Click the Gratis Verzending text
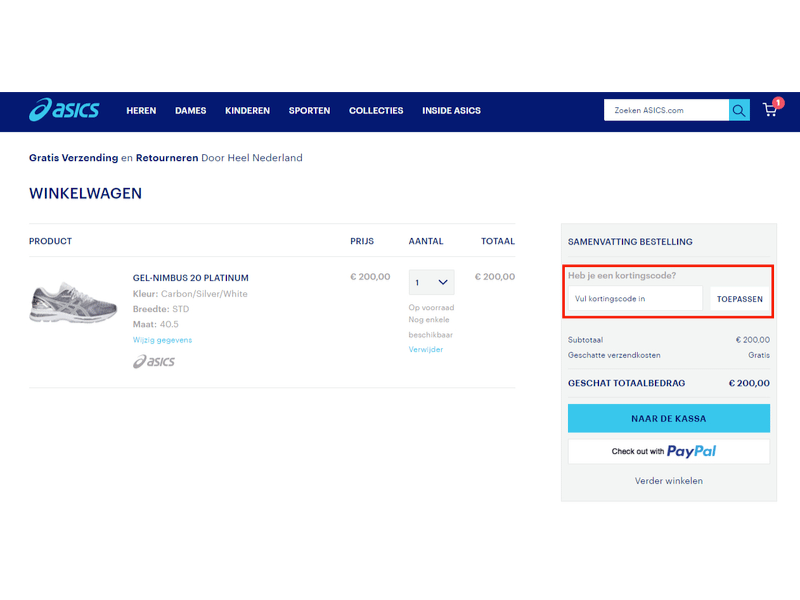 pyautogui.click(x=73, y=158)
